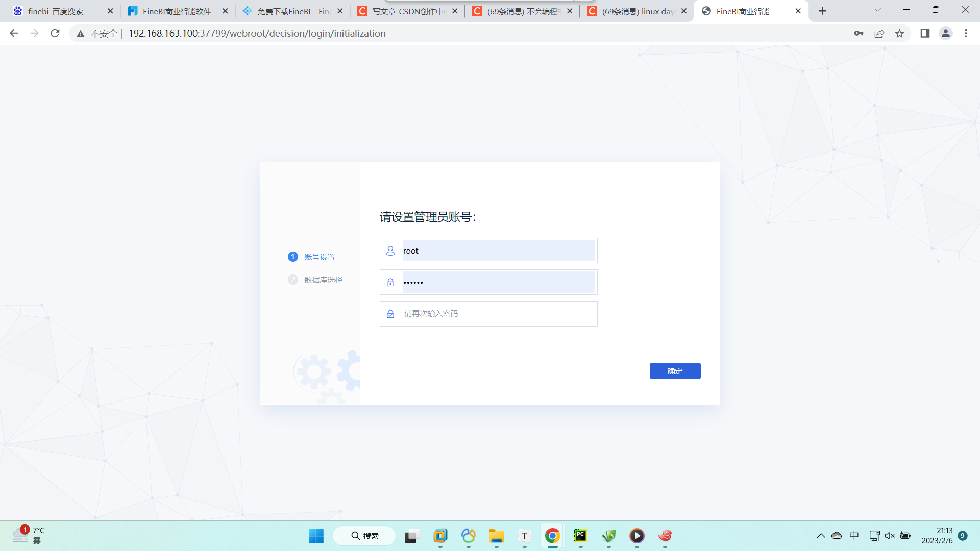This screenshot has height=551, width=980.
Task: Click the share icon in the address bar
Action: (x=879, y=33)
